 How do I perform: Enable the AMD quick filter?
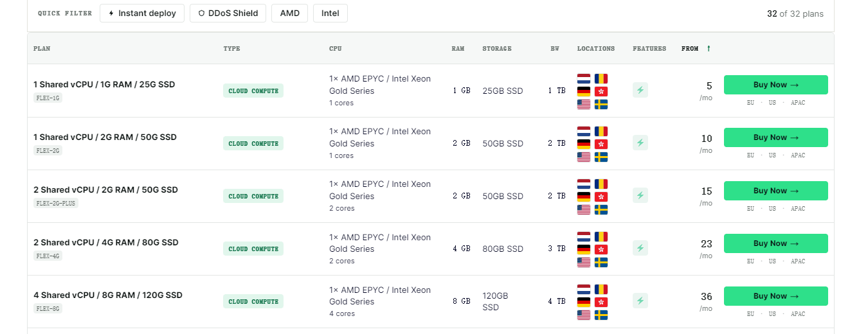tap(289, 13)
